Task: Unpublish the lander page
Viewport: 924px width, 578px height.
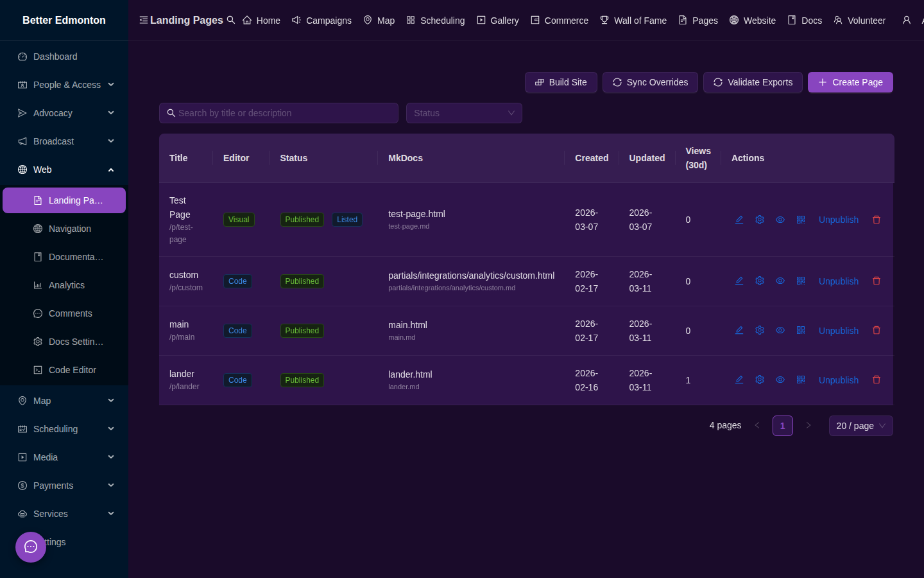Action: coord(839,380)
